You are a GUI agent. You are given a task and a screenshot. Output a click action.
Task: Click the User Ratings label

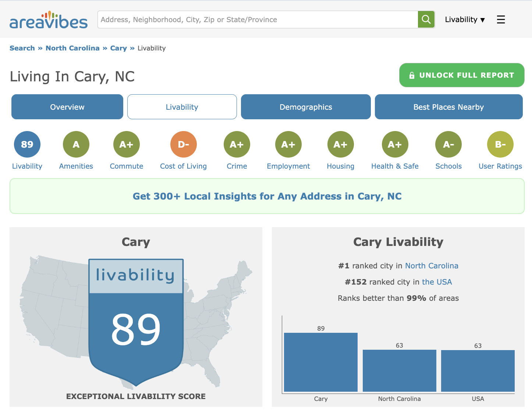pyautogui.click(x=500, y=166)
